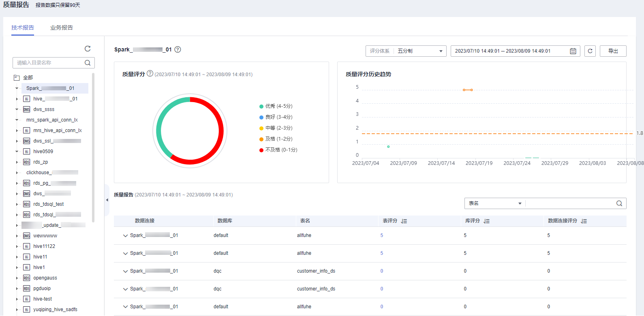Sort by 库评分 column icon

click(487, 221)
